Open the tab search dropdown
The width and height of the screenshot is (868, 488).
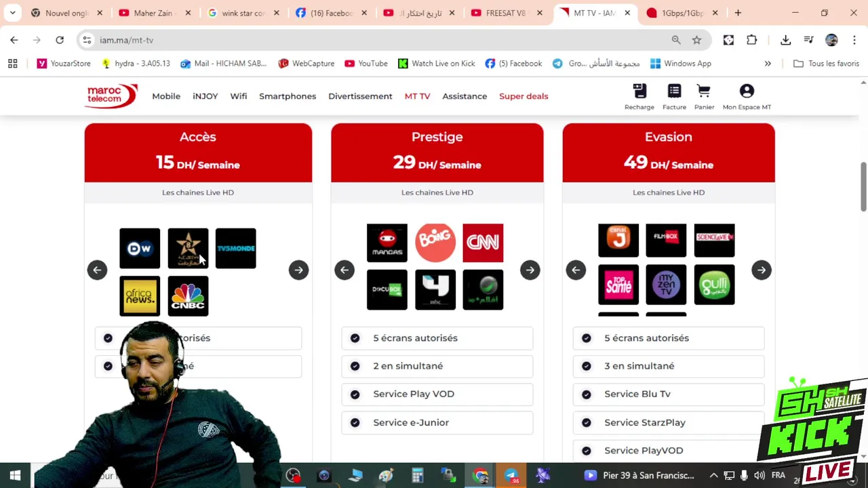(12, 13)
